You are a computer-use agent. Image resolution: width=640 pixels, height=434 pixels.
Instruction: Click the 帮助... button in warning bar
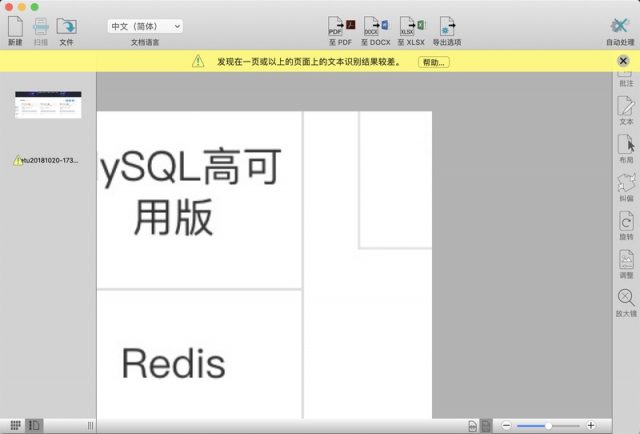click(433, 62)
